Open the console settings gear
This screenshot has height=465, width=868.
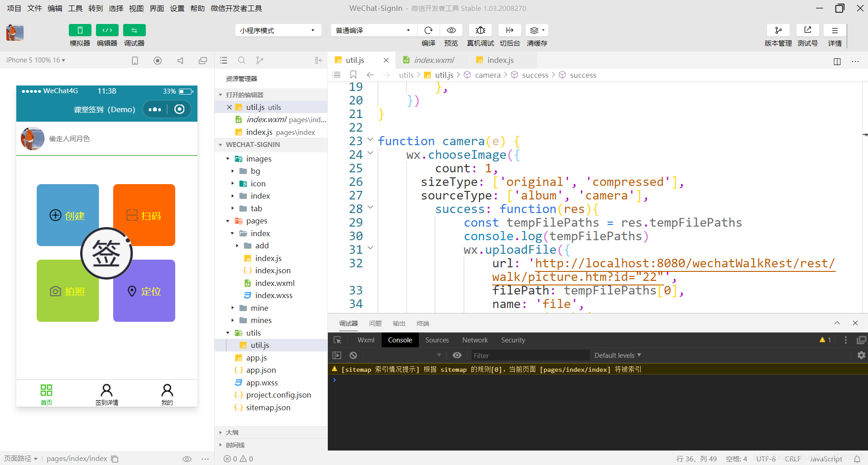(x=861, y=356)
